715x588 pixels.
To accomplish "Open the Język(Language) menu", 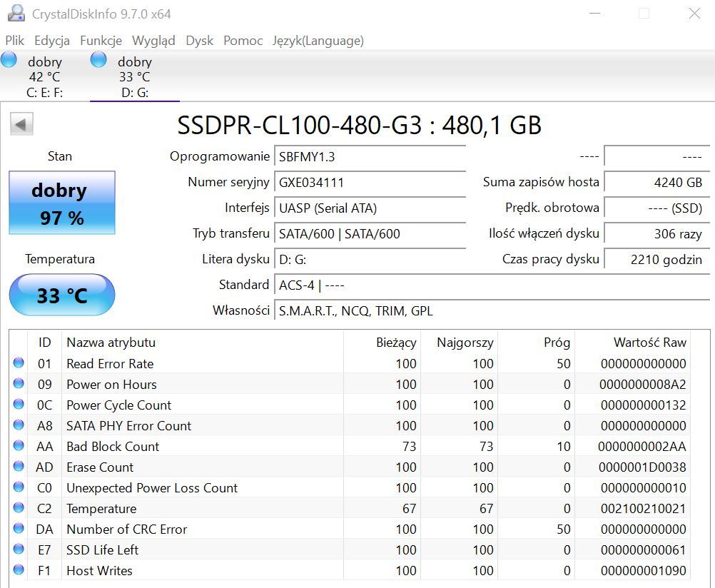I will click(318, 41).
